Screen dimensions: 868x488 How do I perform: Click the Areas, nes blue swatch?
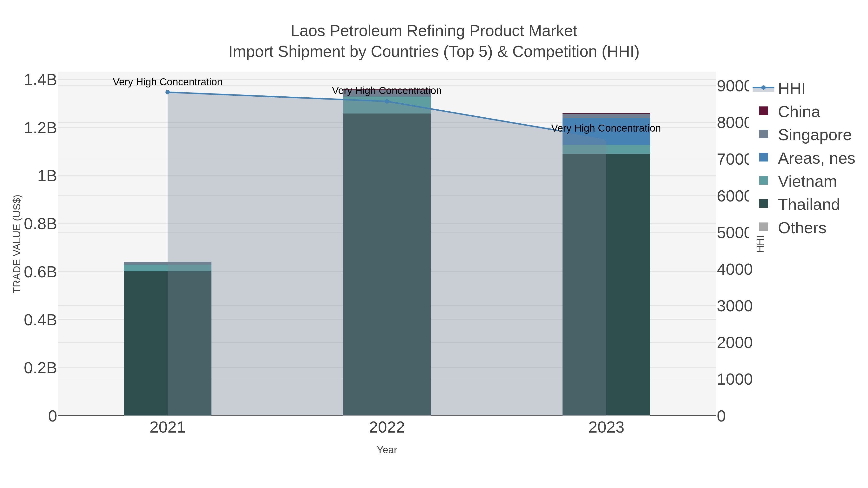pos(764,157)
